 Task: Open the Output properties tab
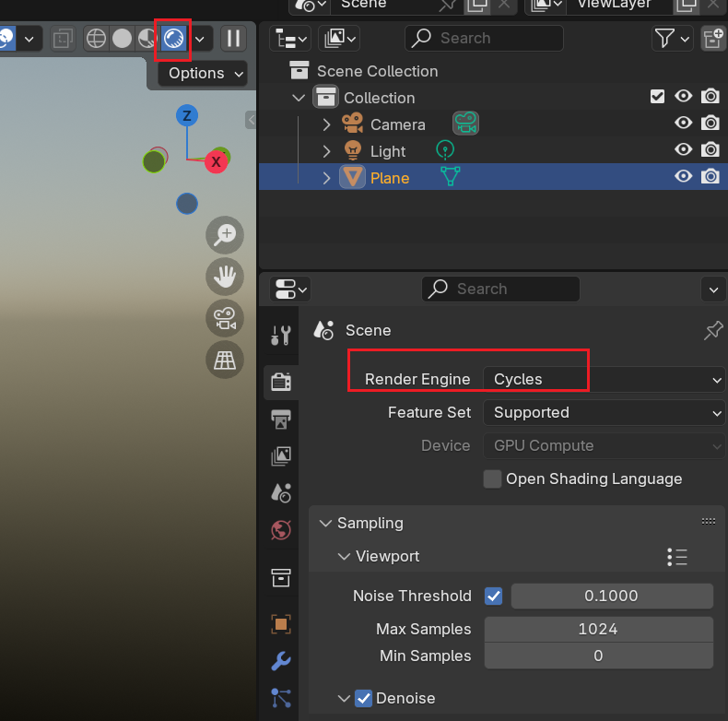tap(281, 419)
